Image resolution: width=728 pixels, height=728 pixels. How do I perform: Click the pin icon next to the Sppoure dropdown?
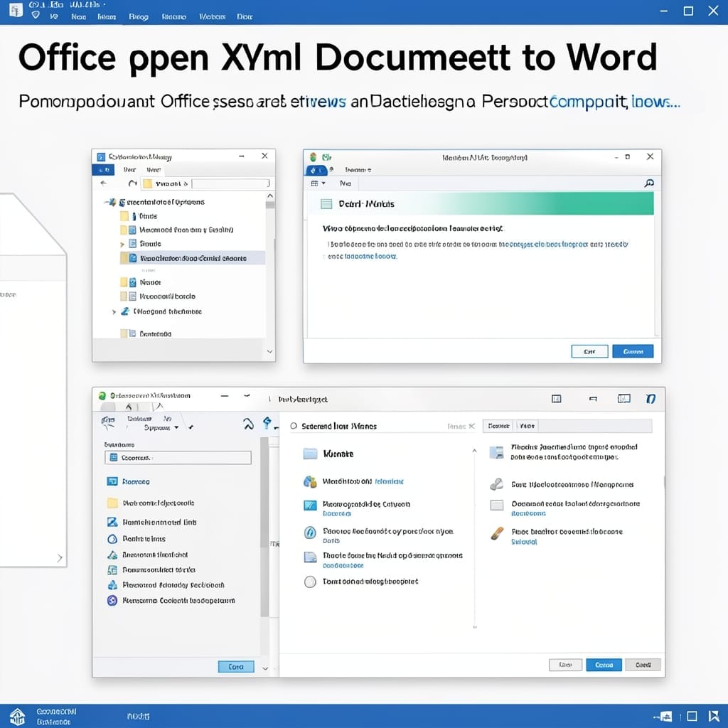point(191,427)
